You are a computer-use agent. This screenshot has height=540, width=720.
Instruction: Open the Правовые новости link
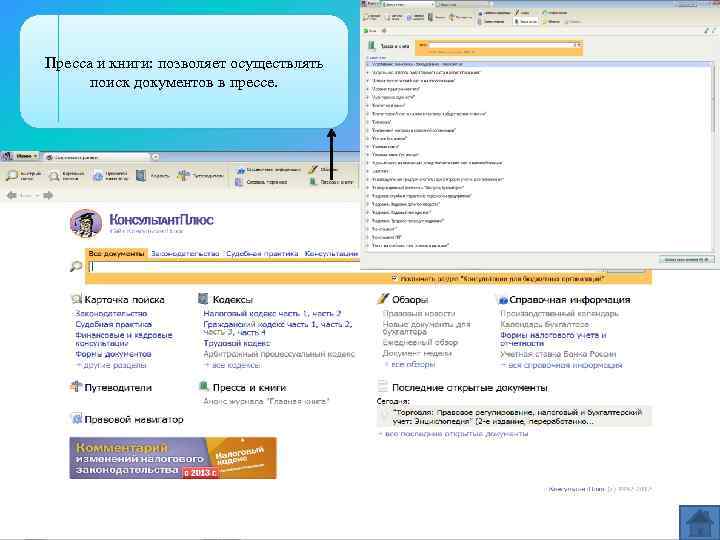(419, 314)
